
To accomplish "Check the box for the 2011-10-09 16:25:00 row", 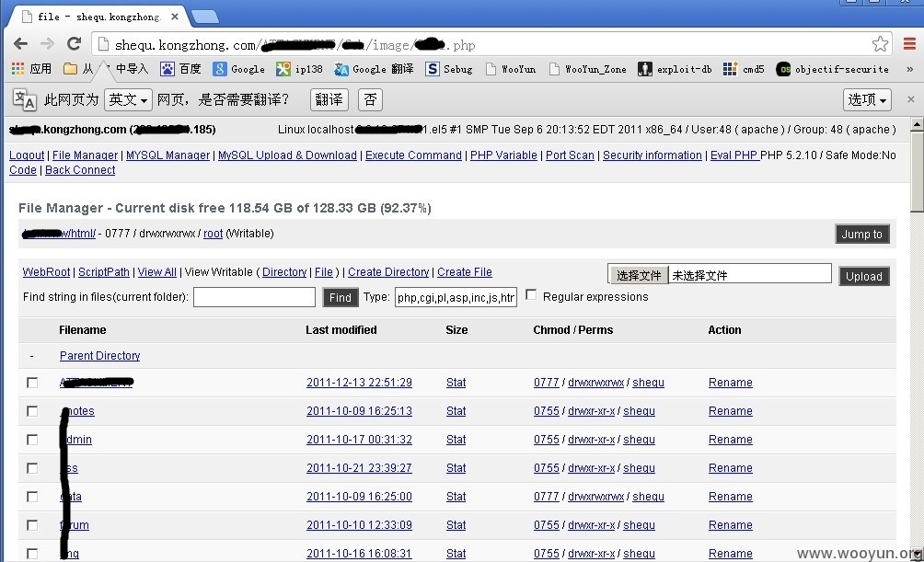I will click(32, 497).
